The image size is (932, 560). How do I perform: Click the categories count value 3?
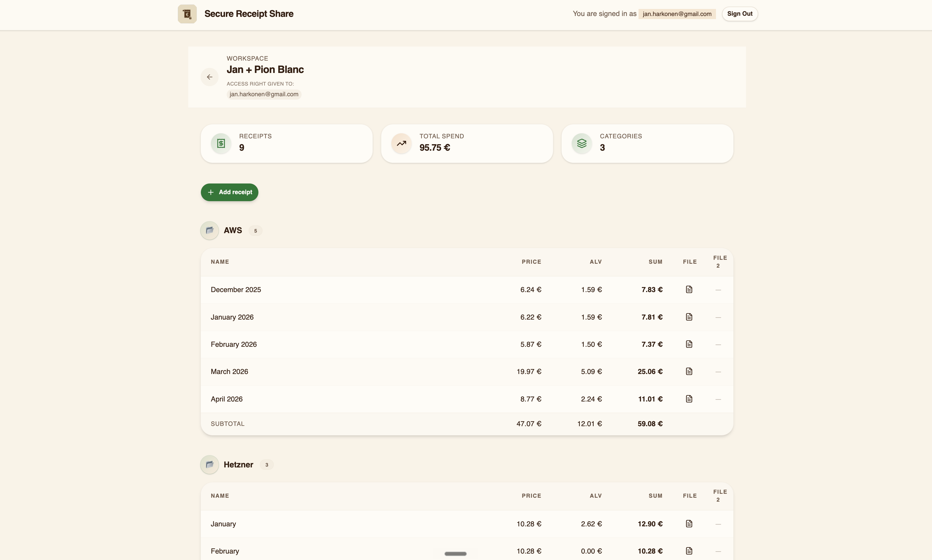click(x=602, y=148)
